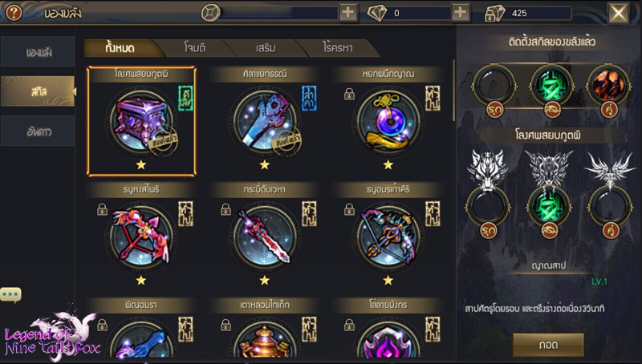This screenshot has width=642, height=364.
Task: Open the ไร้ครหา tab
Action: [338, 48]
